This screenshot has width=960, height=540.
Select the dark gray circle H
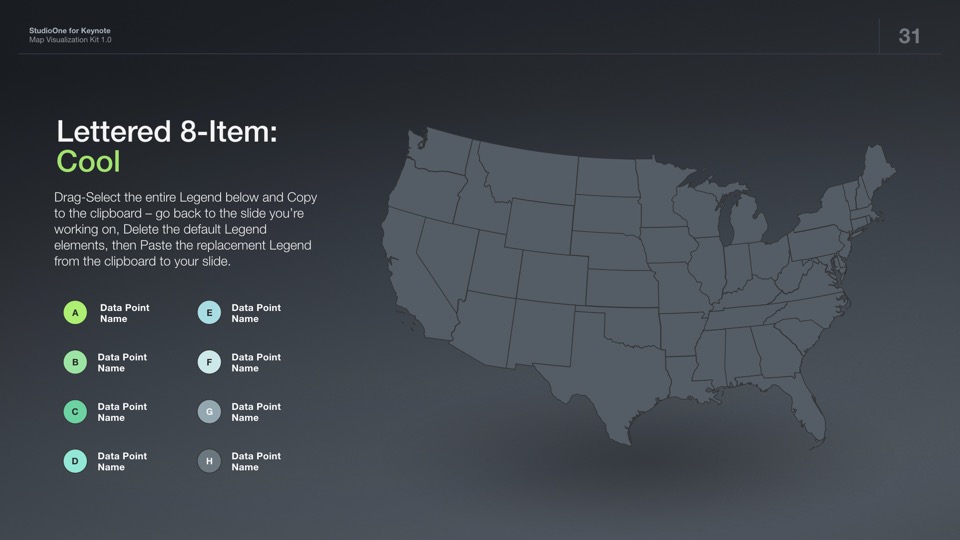209,461
